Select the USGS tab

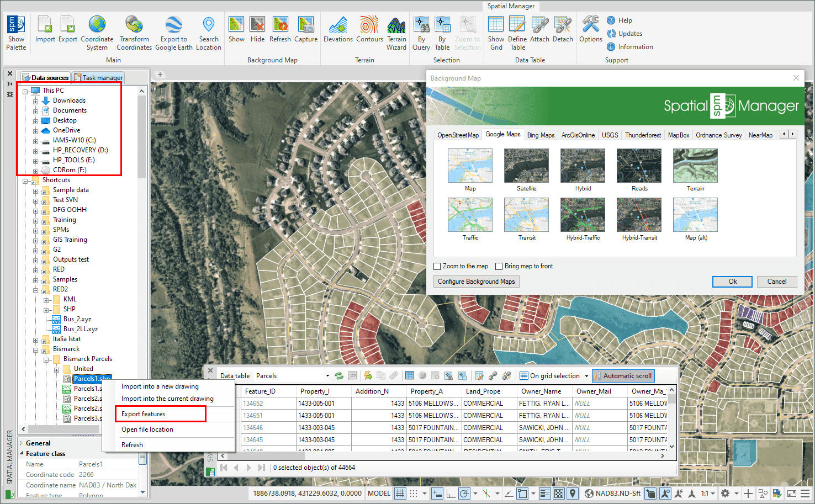coord(610,135)
